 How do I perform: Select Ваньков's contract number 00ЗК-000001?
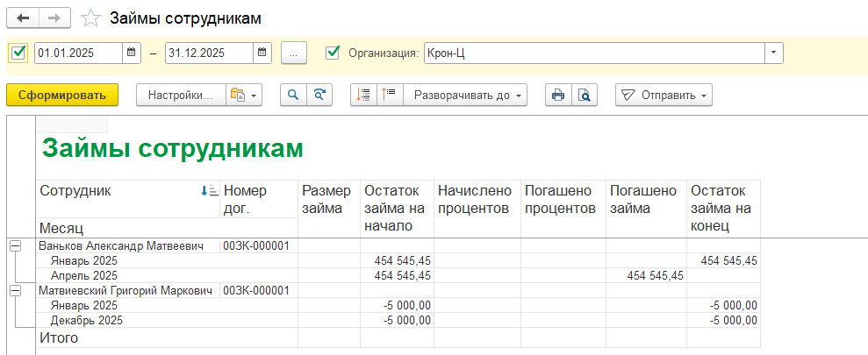click(259, 246)
